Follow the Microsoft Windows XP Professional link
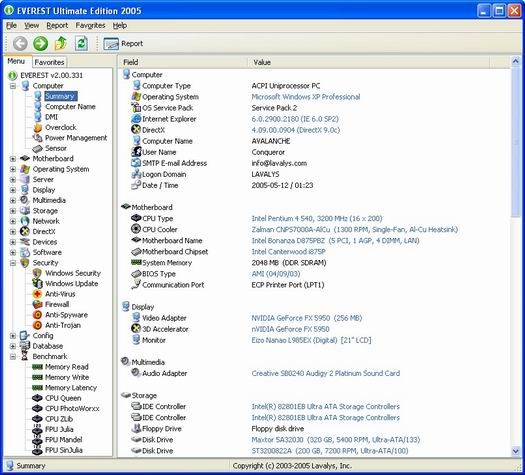This screenshot has width=525, height=475. (x=306, y=97)
